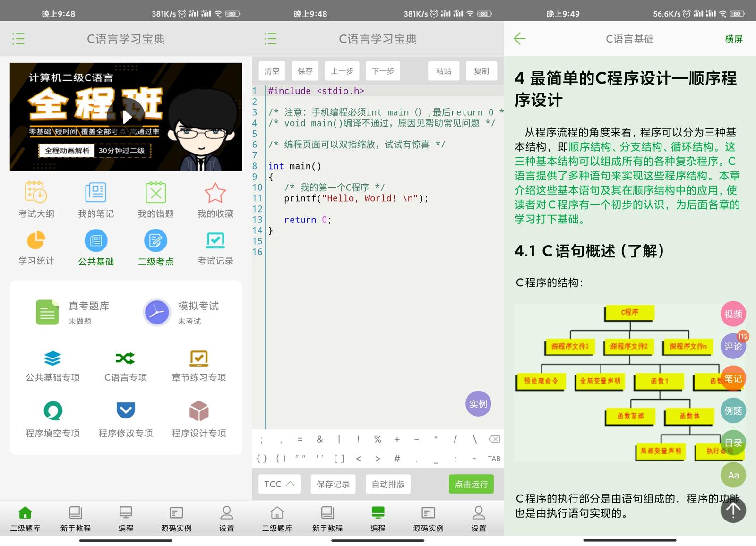Open 我的错题 wrong questions icon
The width and height of the screenshot is (756, 546).
(155, 193)
